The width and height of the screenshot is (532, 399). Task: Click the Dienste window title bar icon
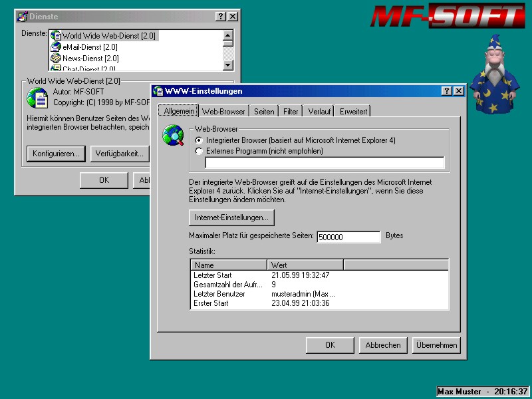pyautogui.click(x=23, y=16)
